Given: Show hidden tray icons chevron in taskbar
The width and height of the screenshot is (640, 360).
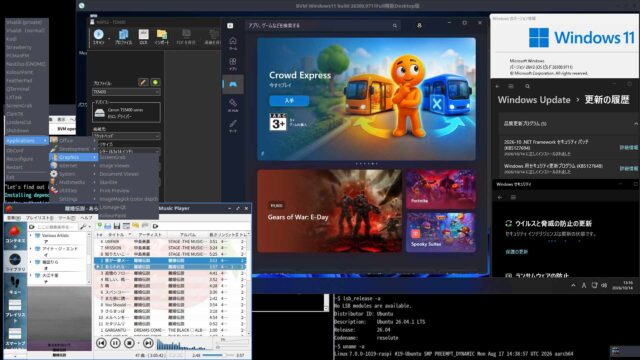Looking at the screenshot, I should (x=573, y=285).
